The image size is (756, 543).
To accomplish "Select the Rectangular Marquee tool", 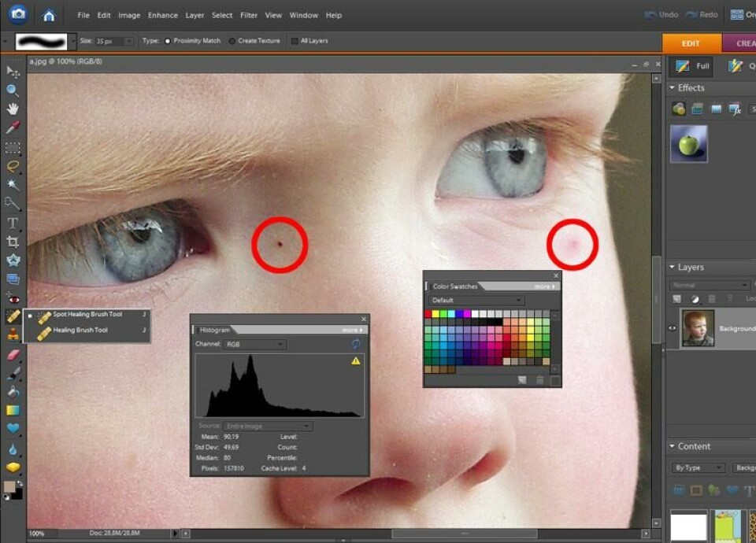I will 13,147.
